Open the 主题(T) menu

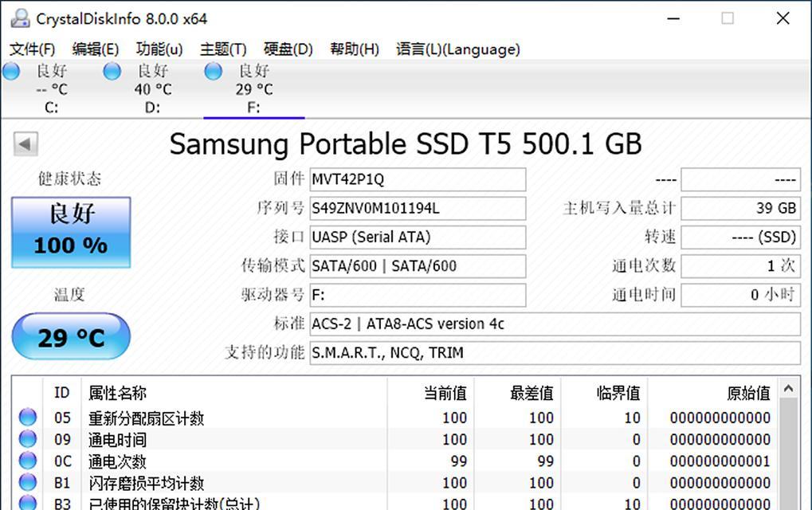coord(223,49)
